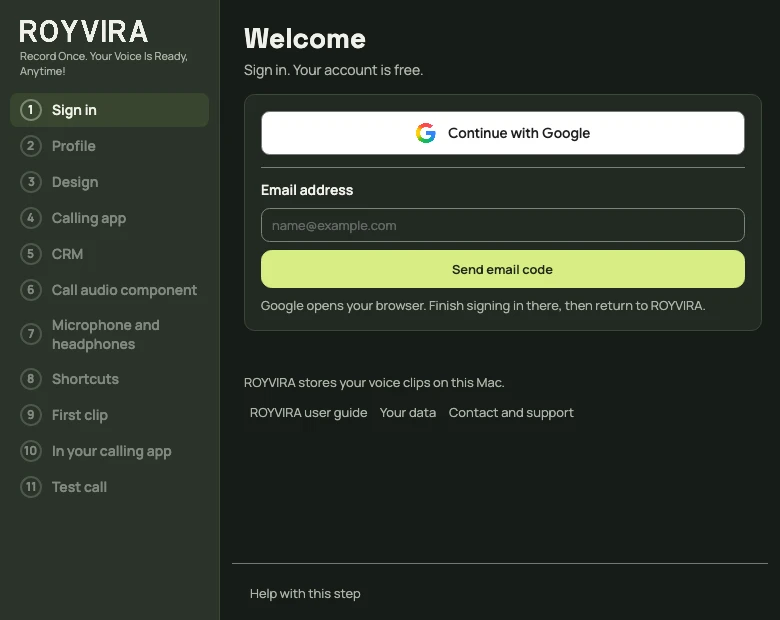The image size is (780, 620).
Task: Click the step 4 number circle
Action: (31, 218)
